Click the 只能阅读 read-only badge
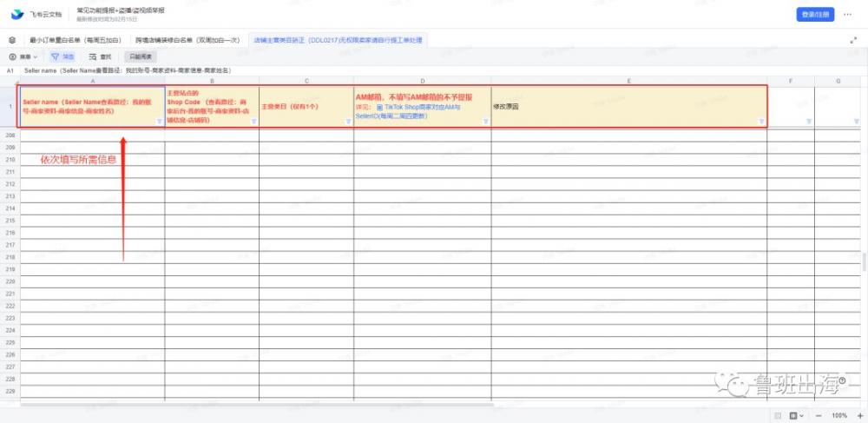 coord(141,56)
